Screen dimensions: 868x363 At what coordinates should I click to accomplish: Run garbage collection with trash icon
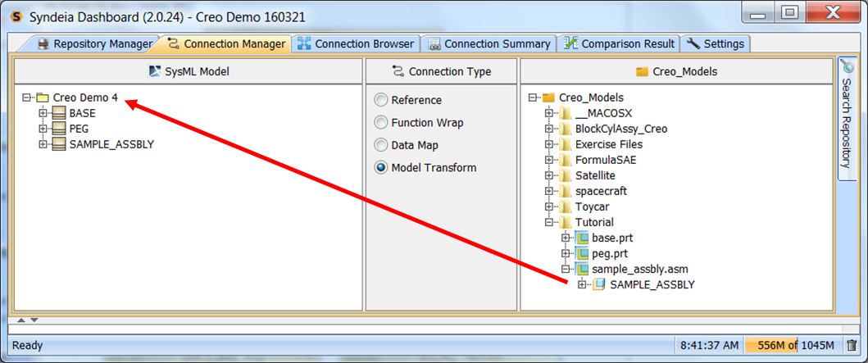tap(852, 345)
